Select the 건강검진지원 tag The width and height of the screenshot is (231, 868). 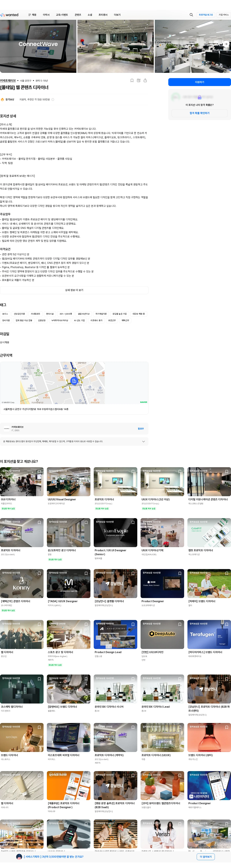(x=19, y=314)
